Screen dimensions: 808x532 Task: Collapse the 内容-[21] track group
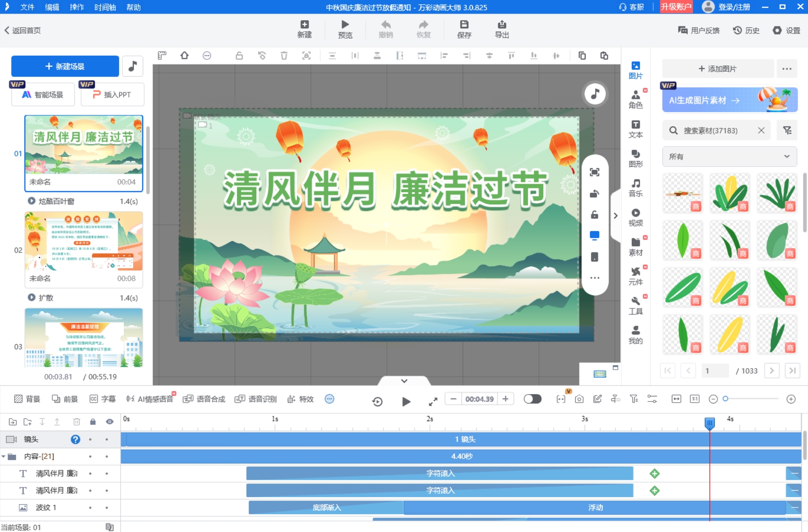click(5, 456)
